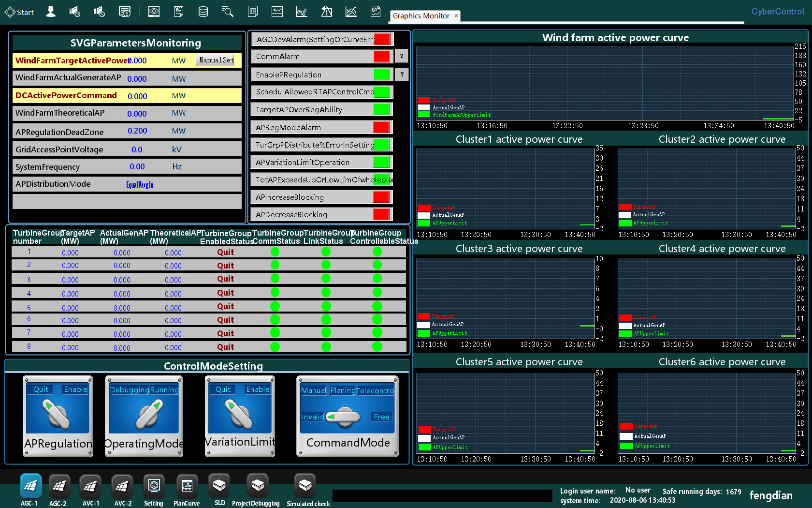Open the SLD diagram icon
The image size is (812, 508).
pyautogui.click(x=219, y=485)
